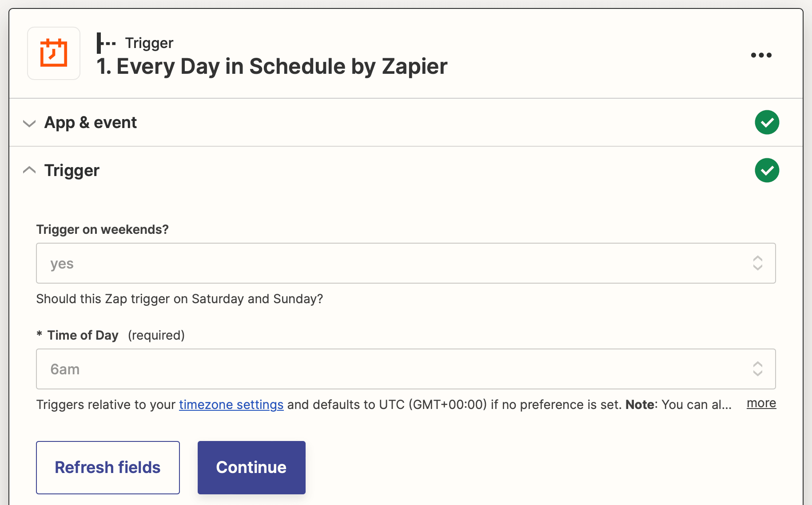Click the green checkmark on App & event
Viewport: 812px width, 505px height.
coord(767,122)
